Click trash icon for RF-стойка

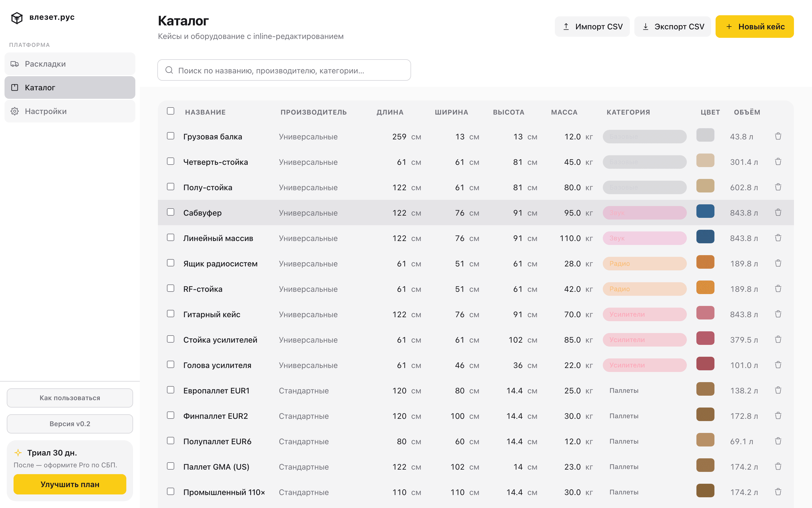tap(778, 289)
